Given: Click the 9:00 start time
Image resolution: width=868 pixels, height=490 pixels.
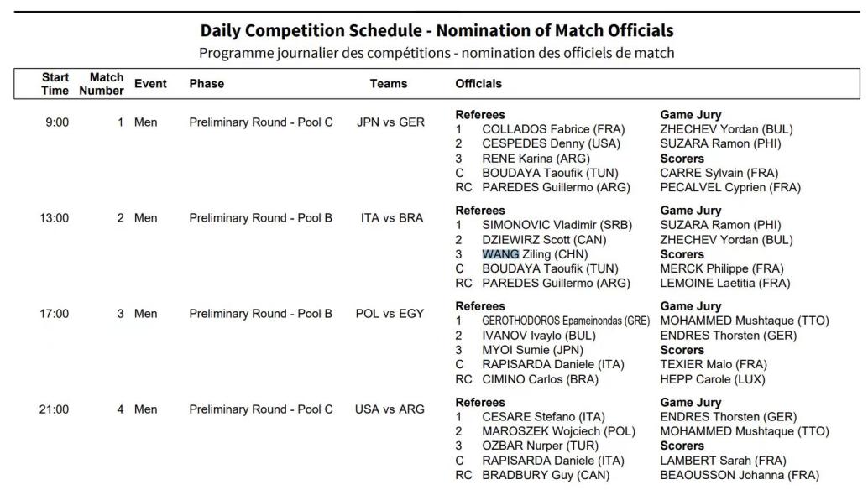Looking at the screenshot, I should [x=57, y=122].
